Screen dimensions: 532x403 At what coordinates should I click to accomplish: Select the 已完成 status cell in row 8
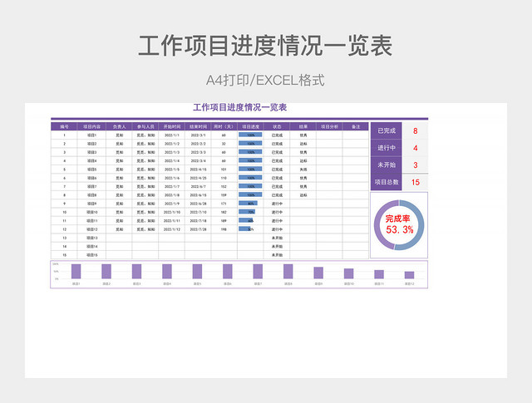pyautogui.click(x=277, y=195)
